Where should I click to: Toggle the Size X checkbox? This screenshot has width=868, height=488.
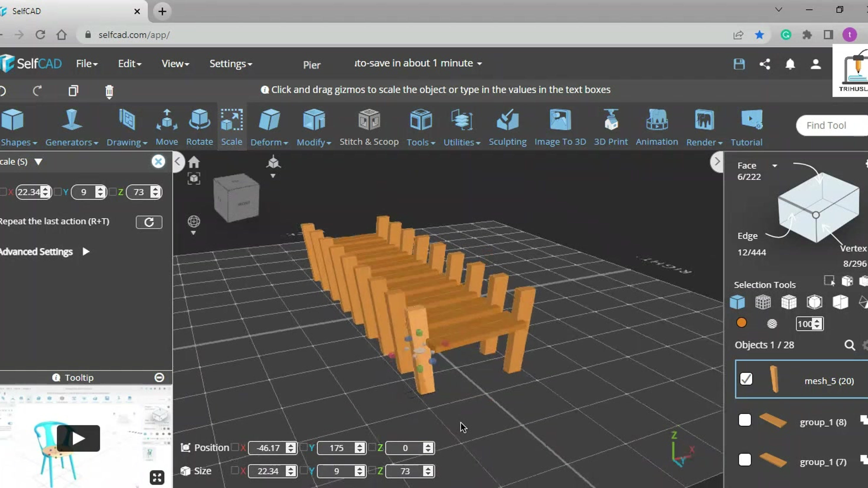tap(235, 471)
